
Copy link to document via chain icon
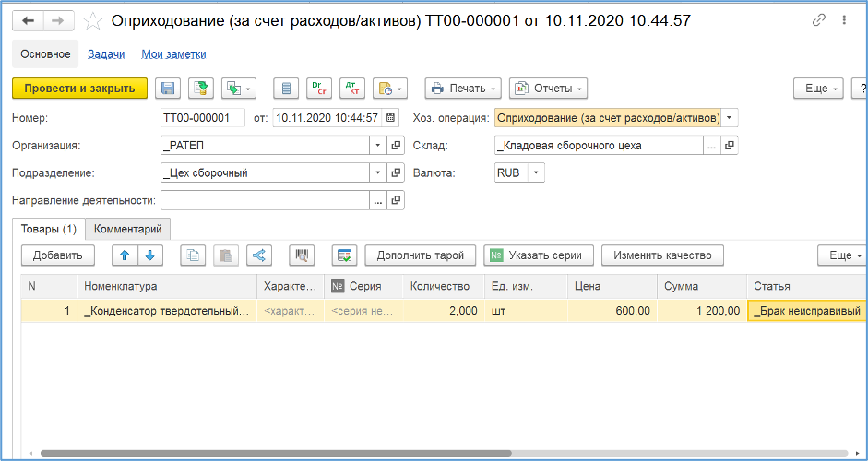818,20
